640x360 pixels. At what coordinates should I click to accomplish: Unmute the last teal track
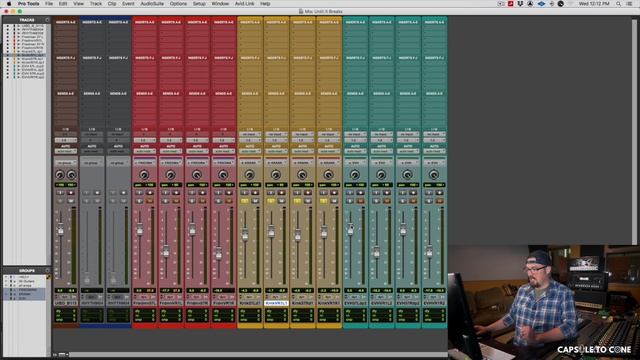coord(440,201)
